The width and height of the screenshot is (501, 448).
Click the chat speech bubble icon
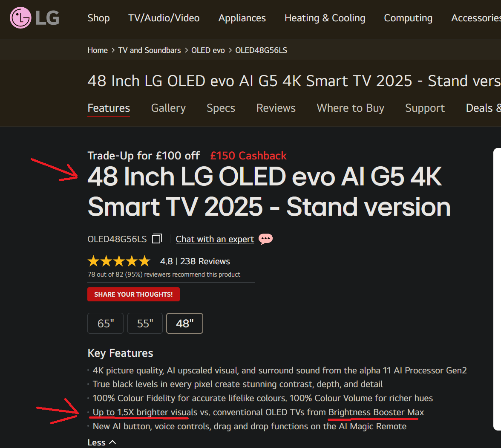(265, 239)
